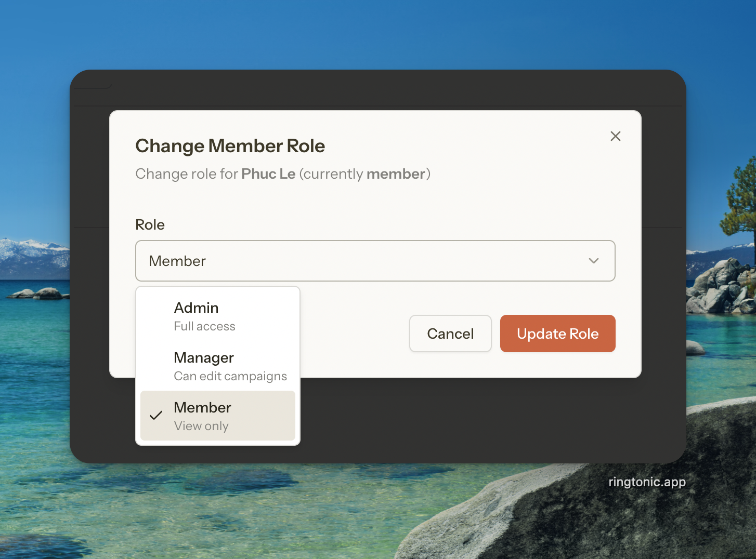Viewport: 756px width, 559px height.
Task: Click 'Member' text inside the Role field
Action: pos(177,261)
